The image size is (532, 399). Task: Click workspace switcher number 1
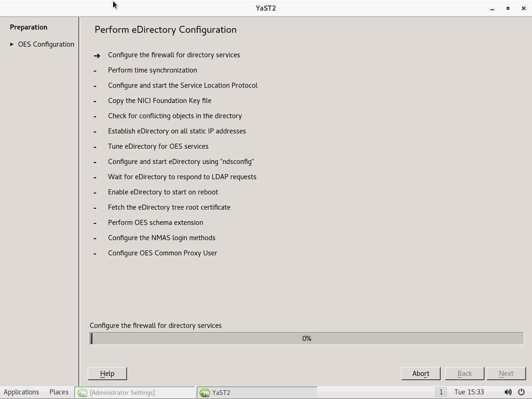click(441, 392)
